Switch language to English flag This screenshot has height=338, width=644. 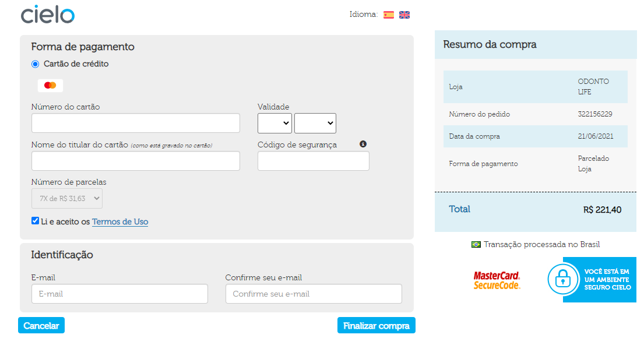point(404,15)
